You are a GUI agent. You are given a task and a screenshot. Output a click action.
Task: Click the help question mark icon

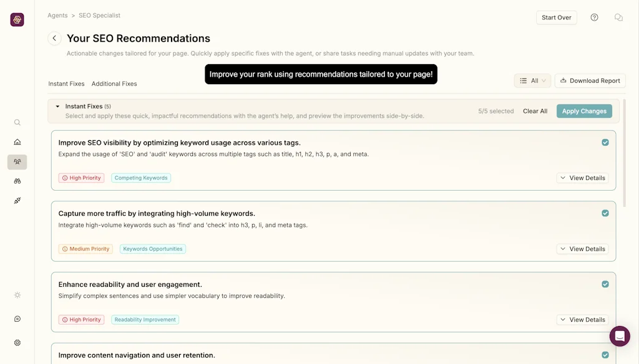tap(594, 17)
